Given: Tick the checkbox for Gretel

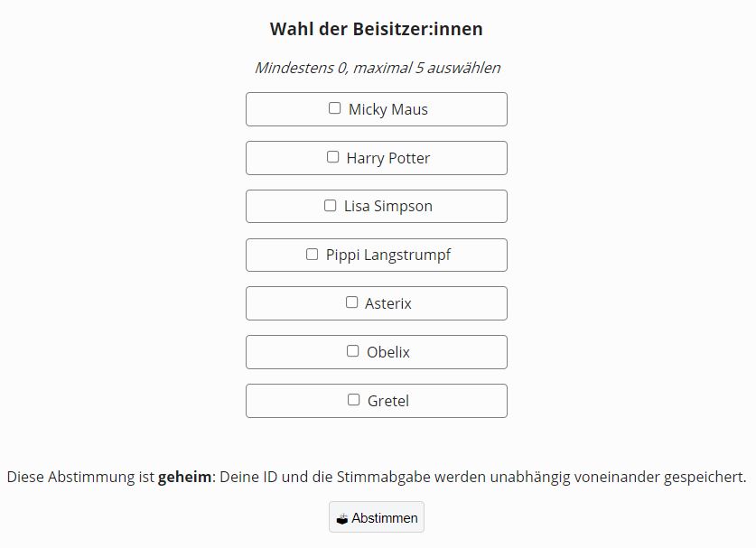Looking at the screenshot, I should pyautogui.click(x=354, y=400).
